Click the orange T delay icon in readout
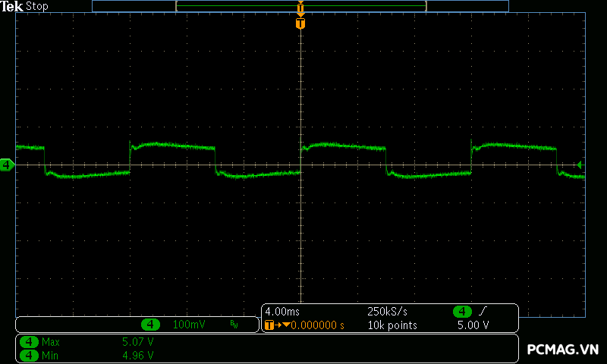Image resolution: width=607 pixels, height=364 pixels. tap(269, 325)
